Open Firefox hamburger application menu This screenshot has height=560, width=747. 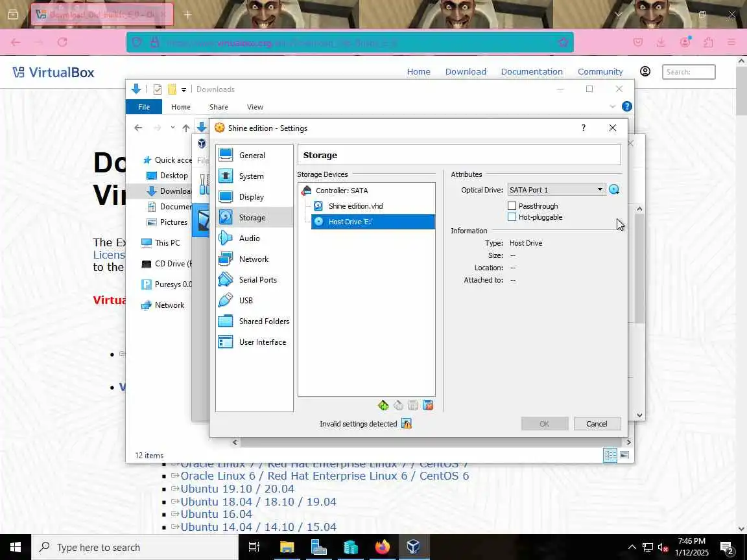click(731, 42)
